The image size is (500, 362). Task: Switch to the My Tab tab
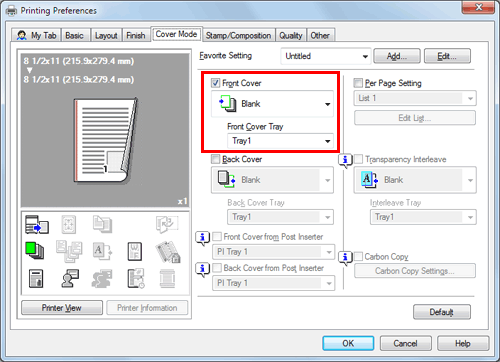[37, 35]
